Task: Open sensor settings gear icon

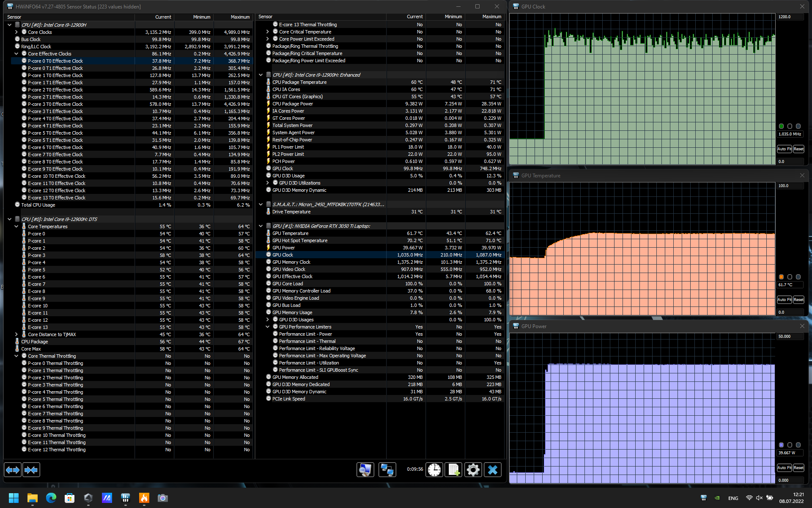Action: (473, 469)
